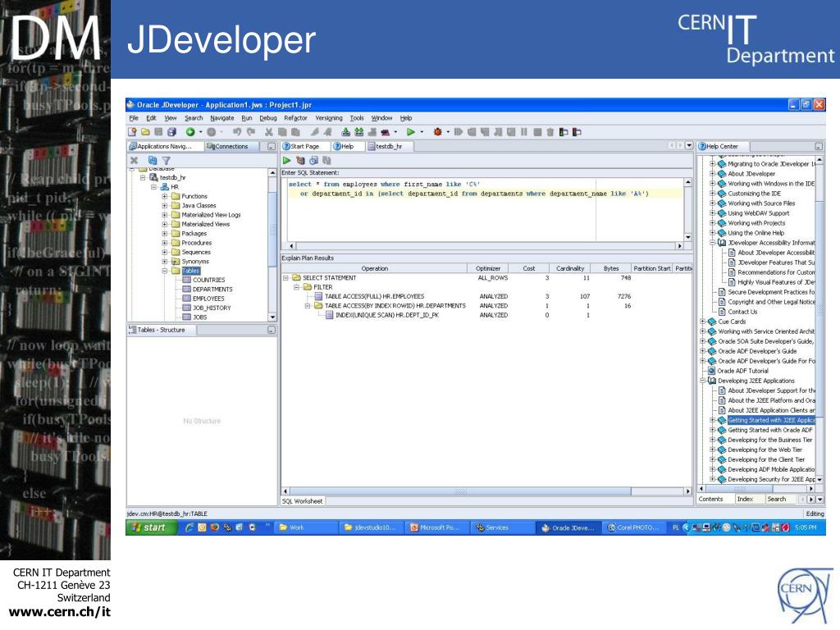Click the refresh icon in Connections panel
The image size is (840, 630).
pyautogui.click(x=152, y=160)
